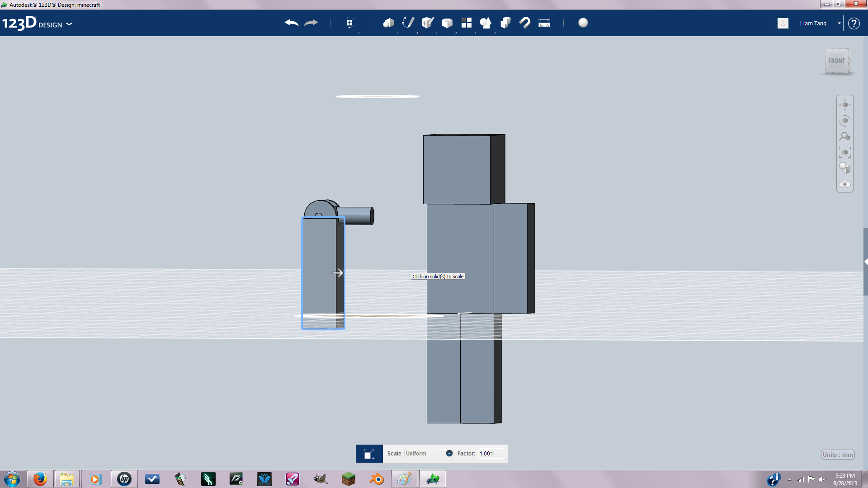This screenshot has height=488, width=868.
Task: Expand the 123D Design main menu
Action: click(69, 24)
